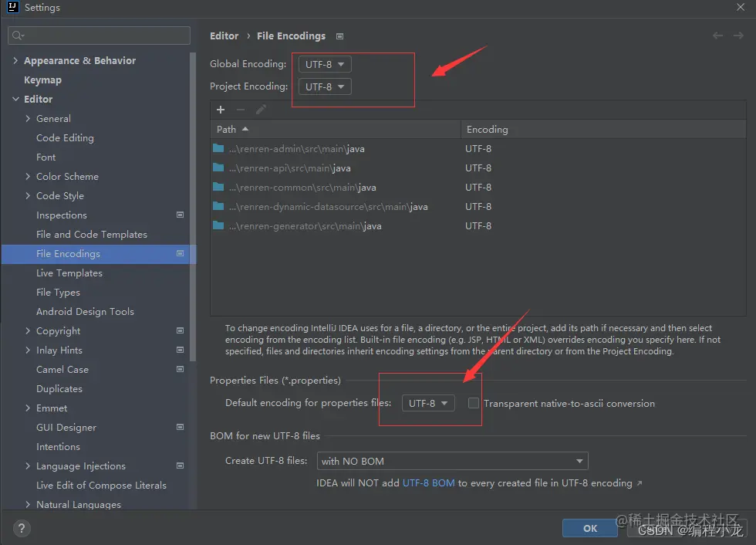Viewport: 756px width, 545px height.
Task: Expand the Copyright node
Action: coord(28,330)
